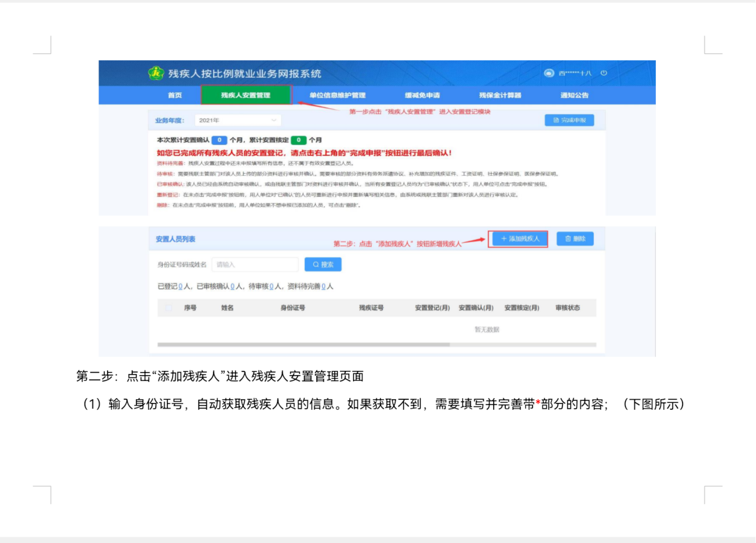Click the 搜索 button
Image resolution: width=756 pixels, height=543 pixels.
323,264
